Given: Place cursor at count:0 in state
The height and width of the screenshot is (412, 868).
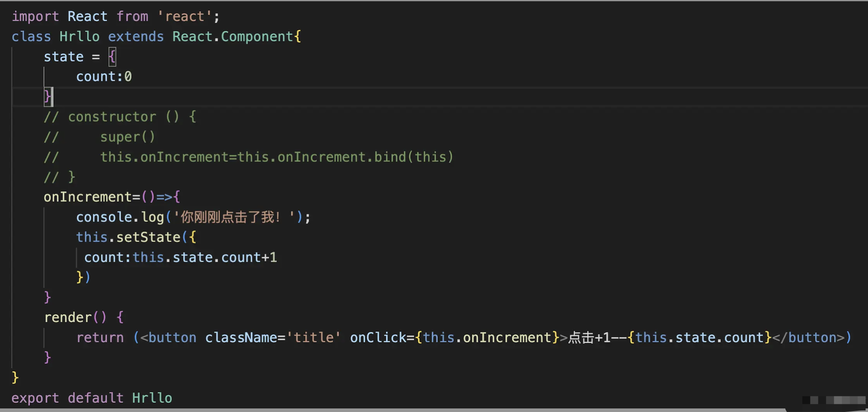Looking at the screenshot, I should (104, 77).
